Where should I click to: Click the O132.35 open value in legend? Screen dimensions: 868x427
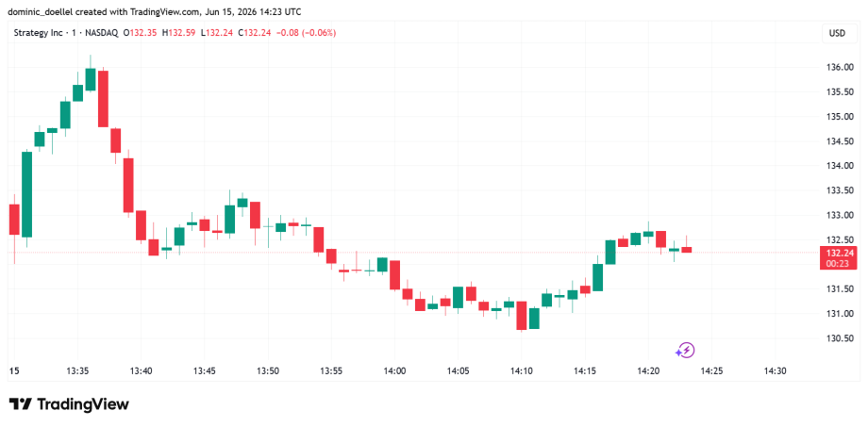(x=140, y=33)
